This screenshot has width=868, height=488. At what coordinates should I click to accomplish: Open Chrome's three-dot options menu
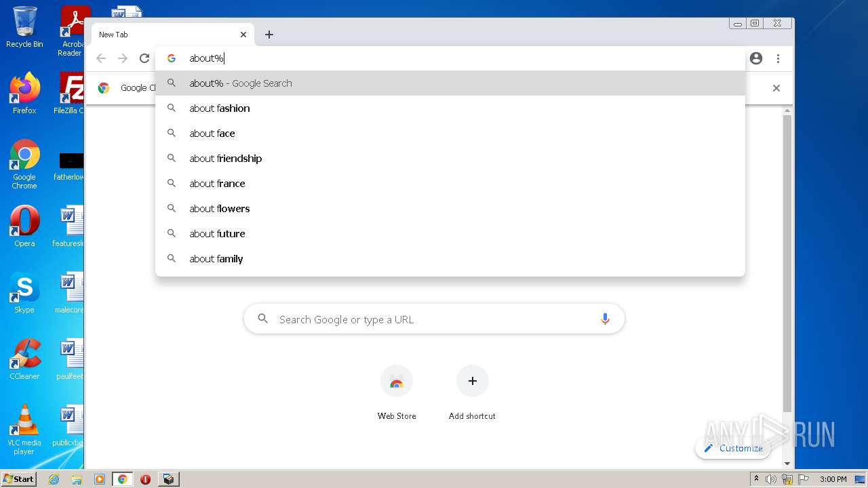pyautogui.click(x=778, y=58)
